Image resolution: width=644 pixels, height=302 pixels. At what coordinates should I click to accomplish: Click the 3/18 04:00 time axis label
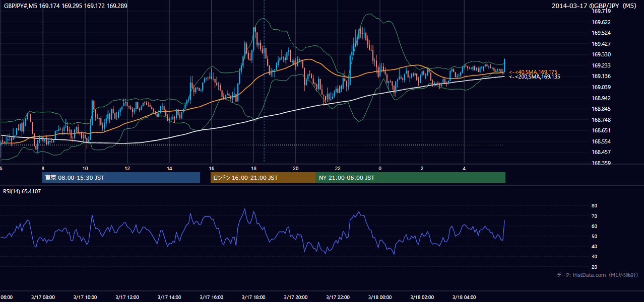coord(464,297)
